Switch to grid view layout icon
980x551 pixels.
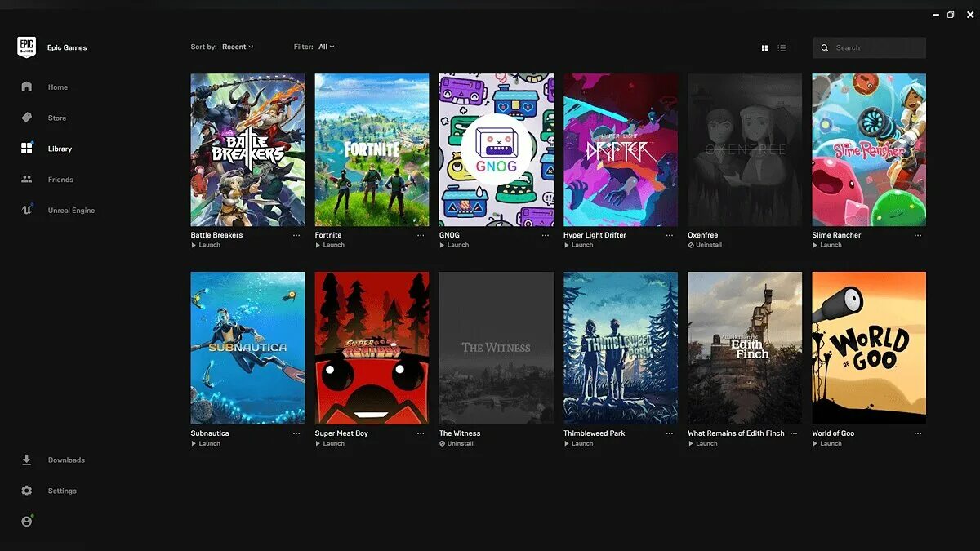point(764,48)
